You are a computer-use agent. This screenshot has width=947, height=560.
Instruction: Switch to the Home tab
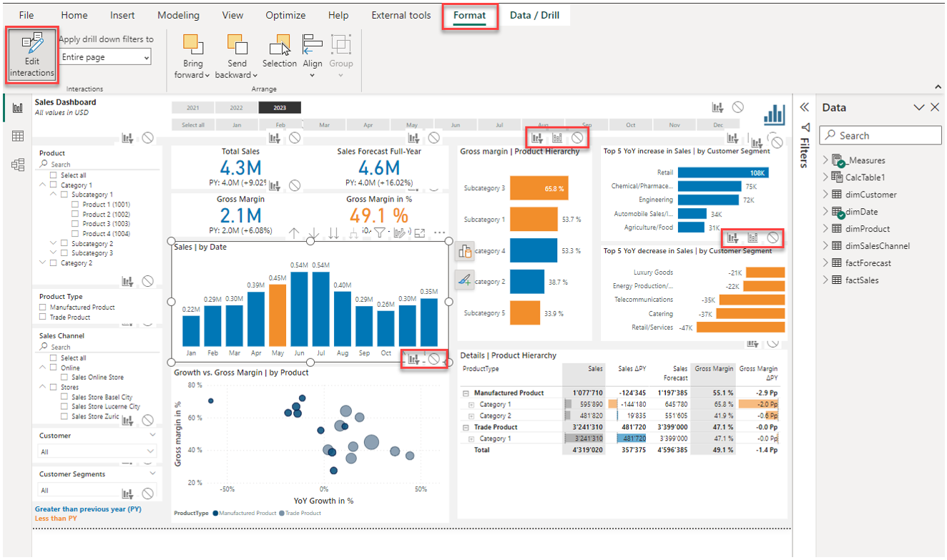point(74,15)
